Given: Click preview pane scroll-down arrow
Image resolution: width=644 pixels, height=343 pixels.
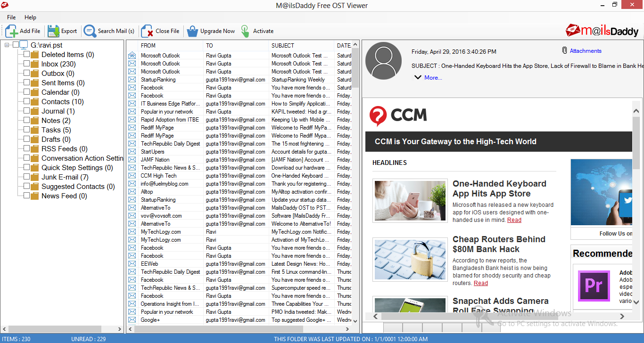Looking at the screenshot, I should pos(636,302).
